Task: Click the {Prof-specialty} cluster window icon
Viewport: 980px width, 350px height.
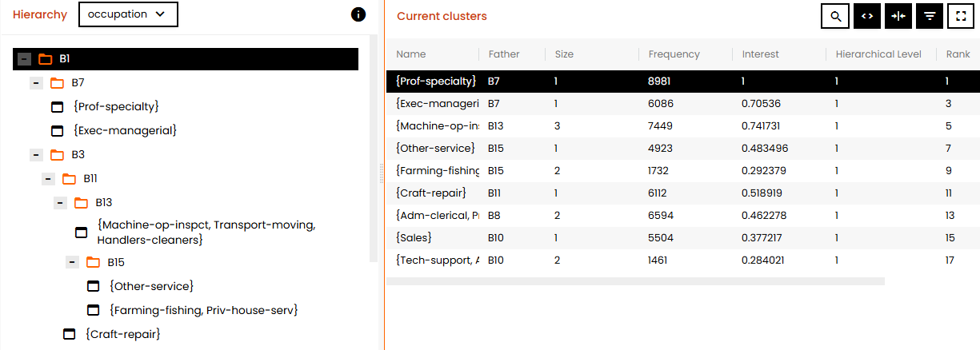Action: [57, 107]
